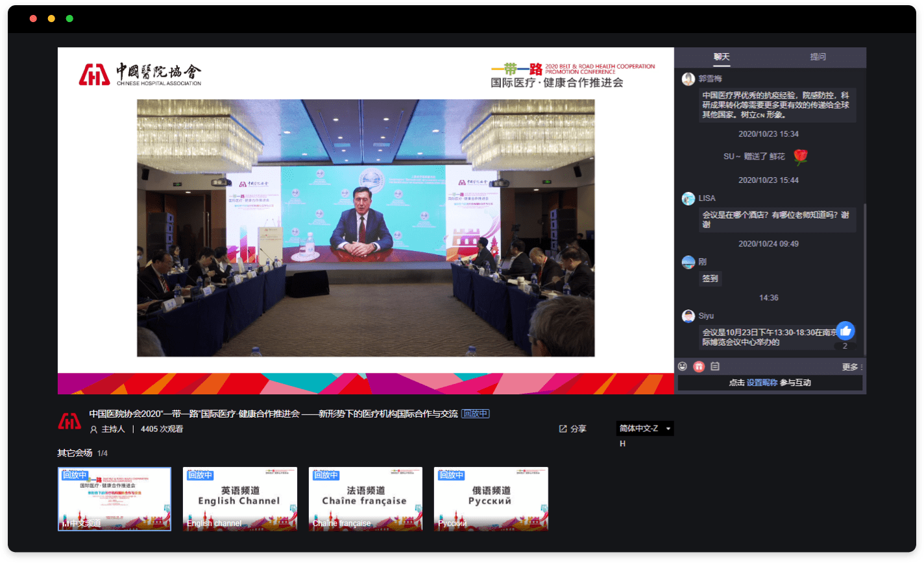Open the notice clipboard icon in chat toolbar
Screen dimensions: 924x563
coord(715,366)
